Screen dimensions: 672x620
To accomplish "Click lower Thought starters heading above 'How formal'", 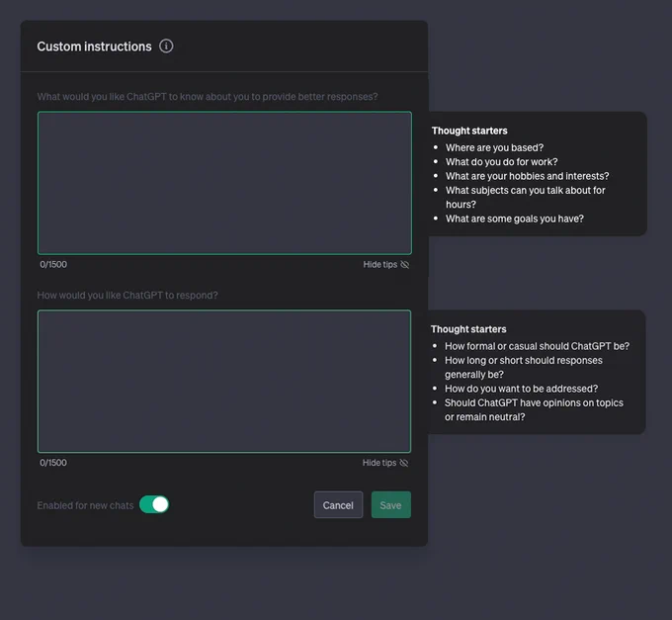I will tap(468, 329).
